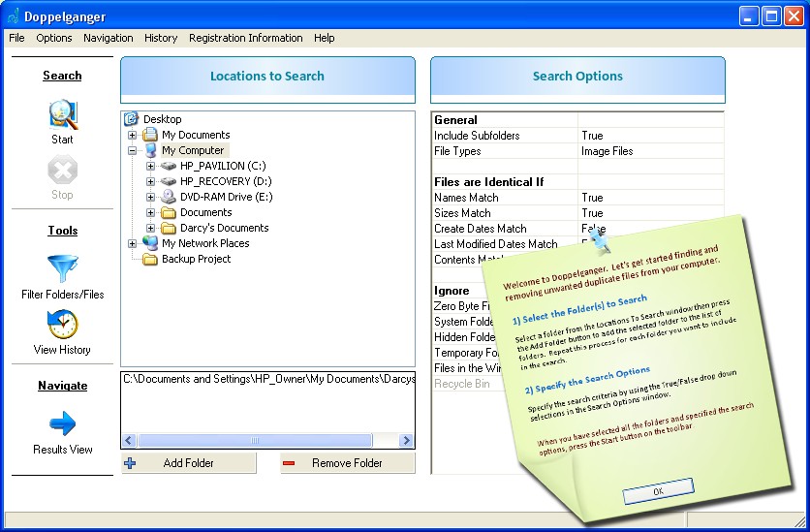
Task: Dismiss the welcome note with OK
Action: [x=658, y=490]
